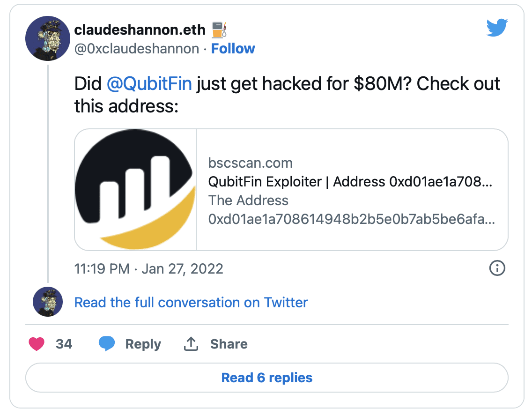Click the Read 6 replies button
The image size is (532, 416).
point(266,378)
